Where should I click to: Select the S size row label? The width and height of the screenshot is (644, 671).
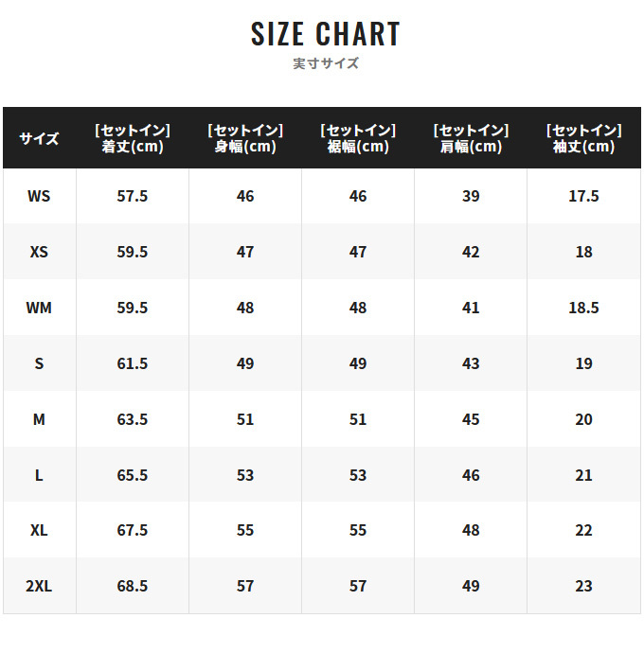point(39,363)
